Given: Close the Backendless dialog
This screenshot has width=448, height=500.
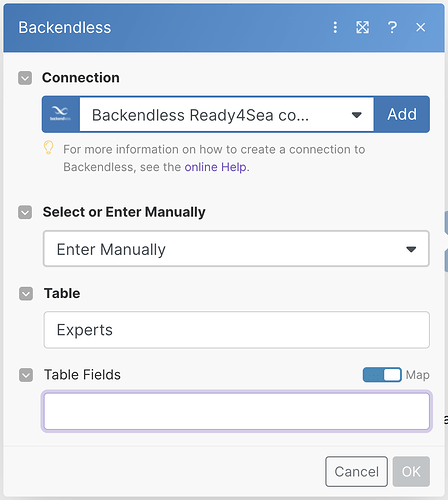Looking at the screenshot, I should tap(421, 27).
